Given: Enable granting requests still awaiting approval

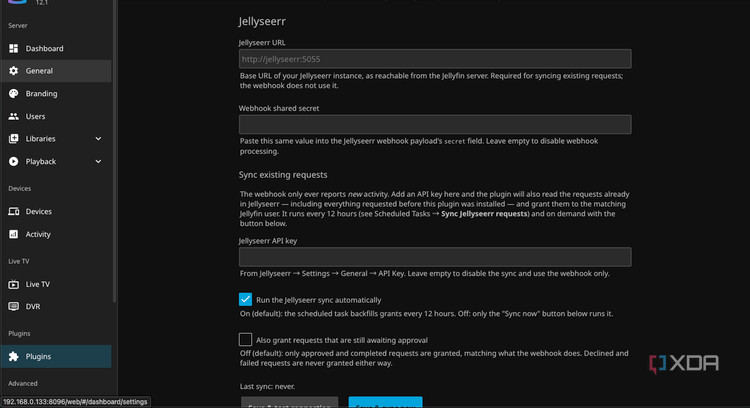Looking at the screenshot, I should click(x=245, y=340).
